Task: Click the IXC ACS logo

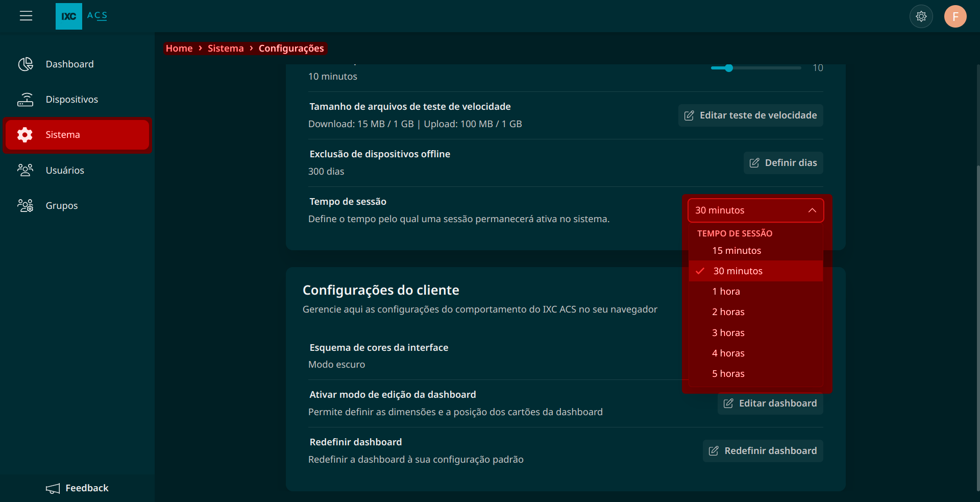Action: pos(82,16)
